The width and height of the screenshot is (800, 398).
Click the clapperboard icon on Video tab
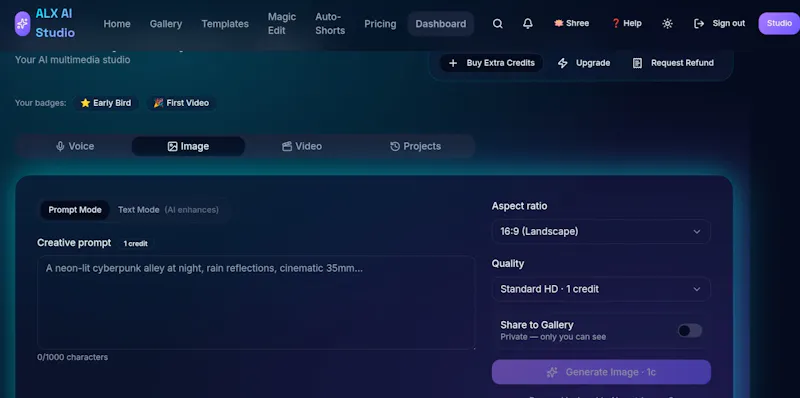pyautogui.click(x=287, y=146)
